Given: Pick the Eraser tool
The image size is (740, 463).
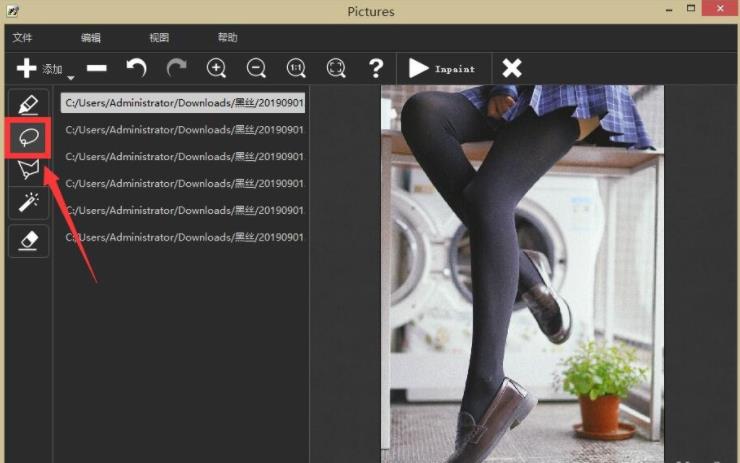Looking at the screenshot, I should click(x=28, y=240).
